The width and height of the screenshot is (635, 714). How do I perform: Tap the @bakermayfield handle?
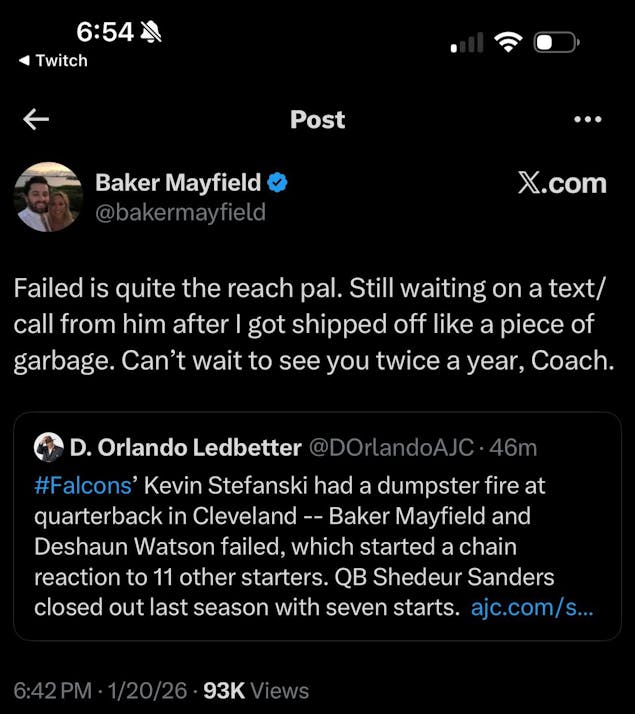(x=180, y=212)
